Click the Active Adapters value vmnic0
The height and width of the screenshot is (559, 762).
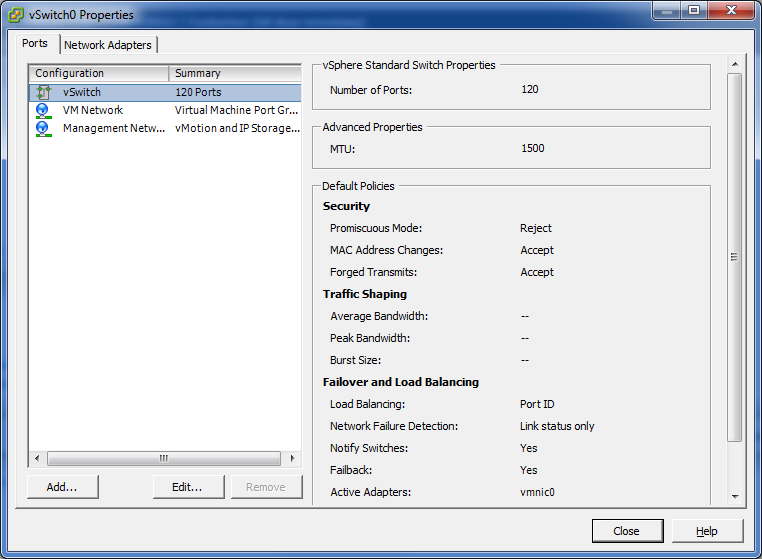[537, 492]
